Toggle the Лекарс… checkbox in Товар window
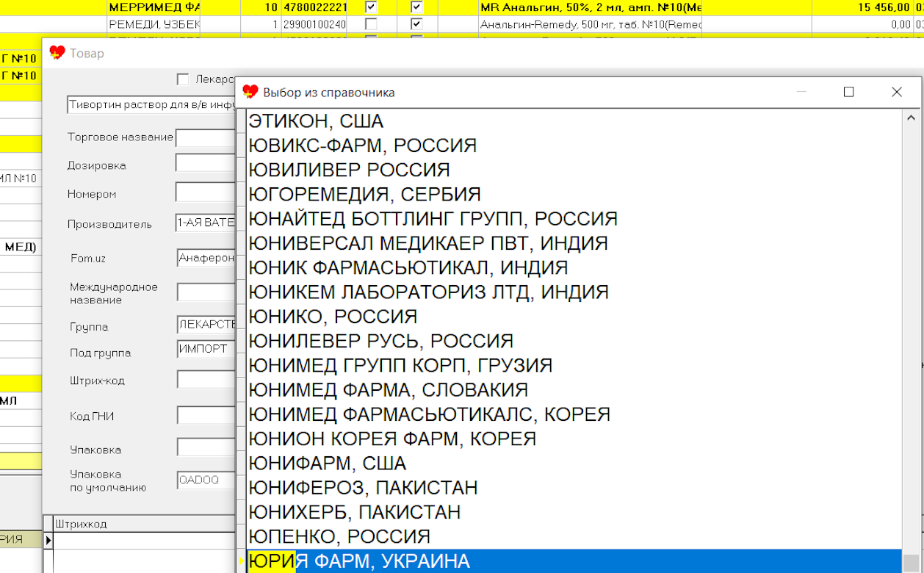 pos(183,79)
